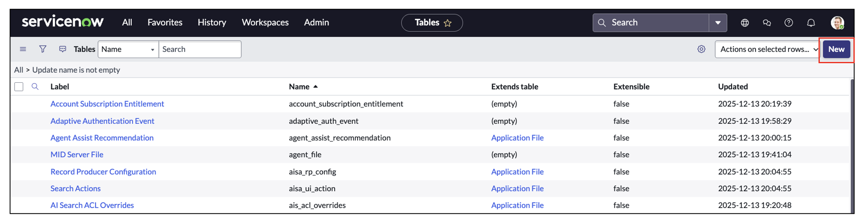Sort by the Name column header
Viewport: 868px width, 222px height.
(299, 86)
